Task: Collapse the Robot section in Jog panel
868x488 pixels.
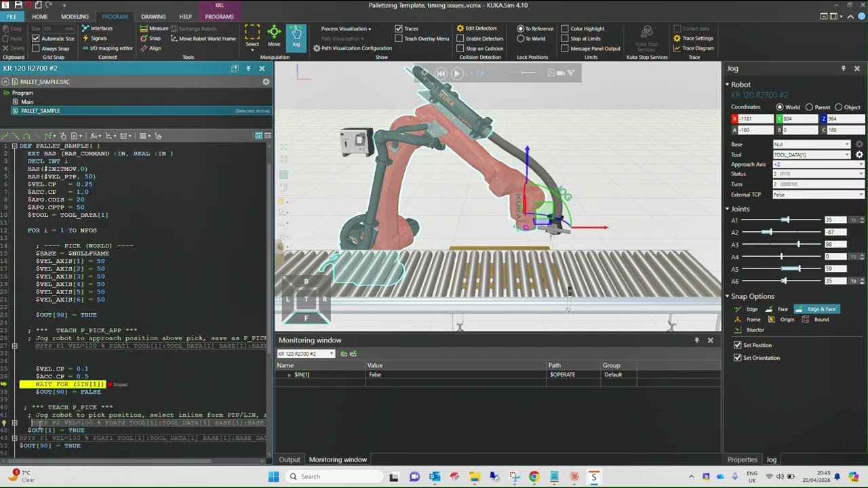Action: [x=727, y=85]
